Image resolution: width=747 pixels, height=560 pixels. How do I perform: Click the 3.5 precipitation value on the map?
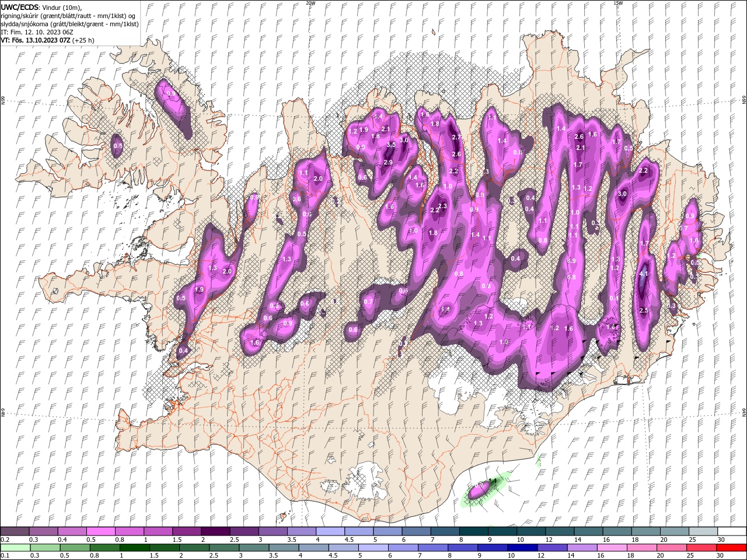click(x=391, y=145)
